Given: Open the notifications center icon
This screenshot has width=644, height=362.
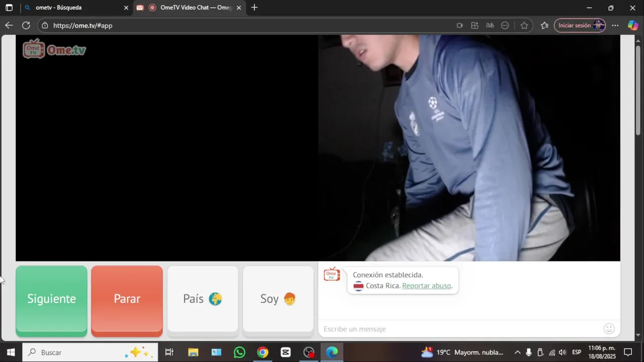Looking at the screenshot, I should click(x=628, y=352).
